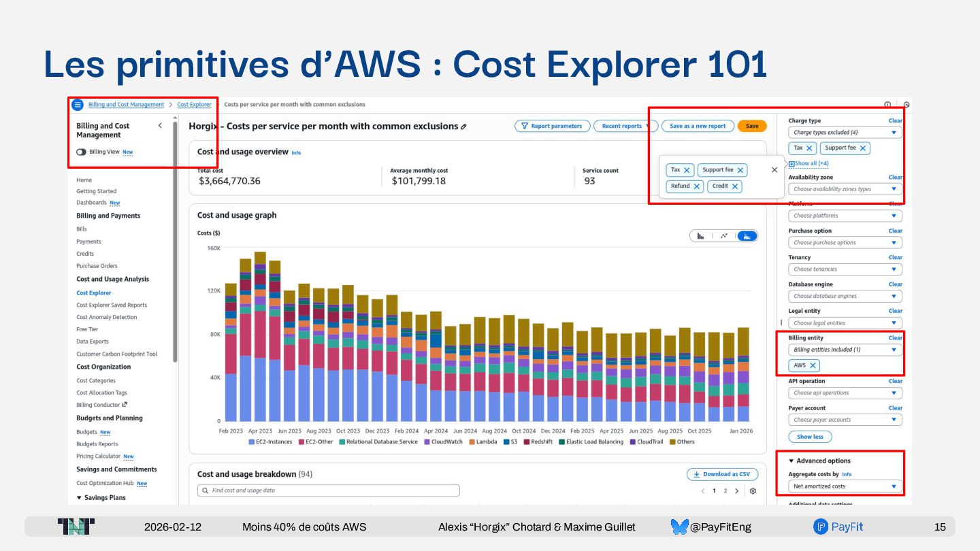Collapse the Billing and Cost Management sidebar
Viewport: 980px width, 551px height.
(160, 126)
